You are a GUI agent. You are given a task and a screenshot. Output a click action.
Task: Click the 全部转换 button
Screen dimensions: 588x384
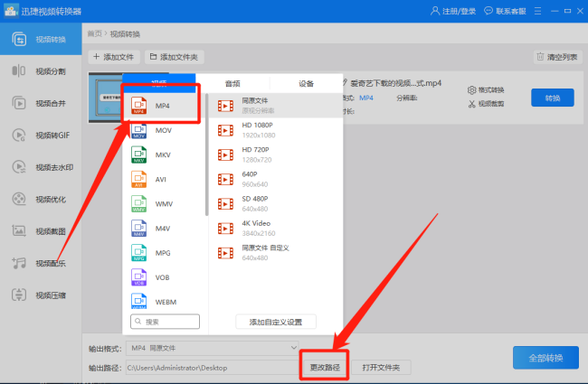545,358
